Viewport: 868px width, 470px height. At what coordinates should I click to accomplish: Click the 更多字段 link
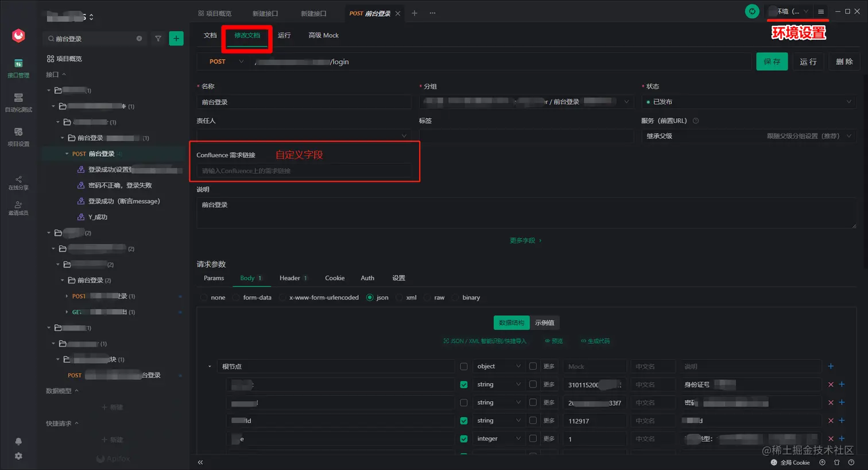click(x=525, y=240)
